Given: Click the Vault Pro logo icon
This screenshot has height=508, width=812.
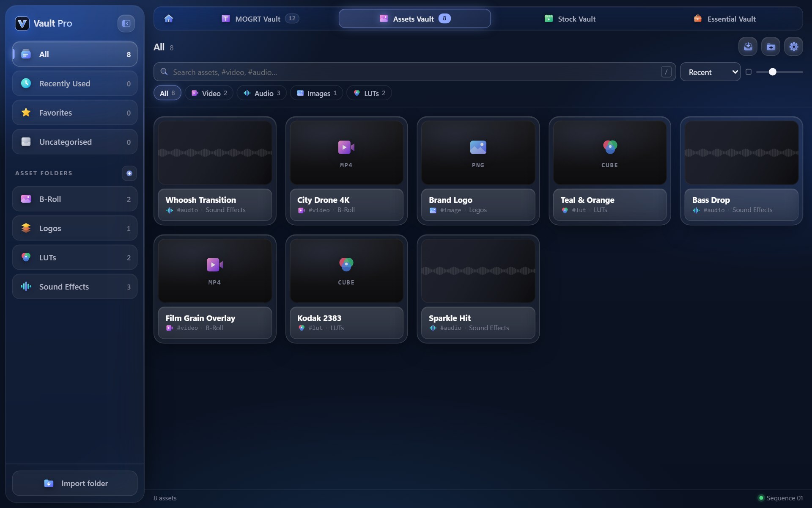Looking at the screenshot, I should click(x=22, y=23).
